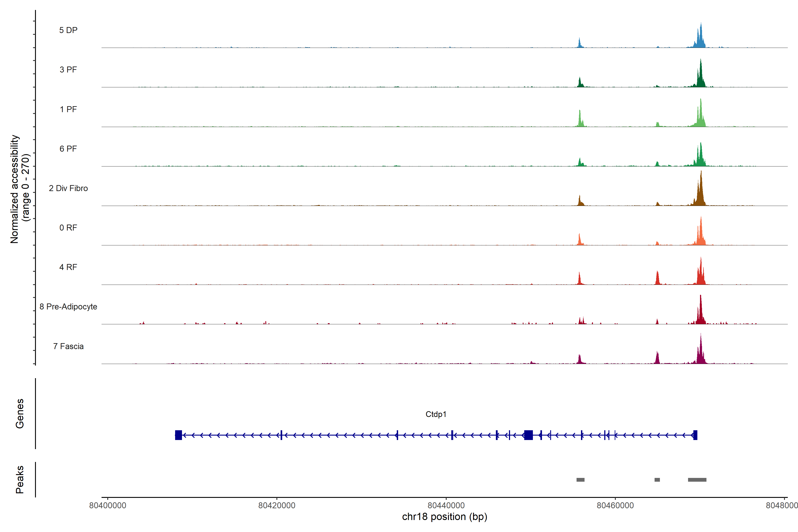The image size is (798, 532).
Task: Click the 80460000 axis tick label
Action: [615, 506]
